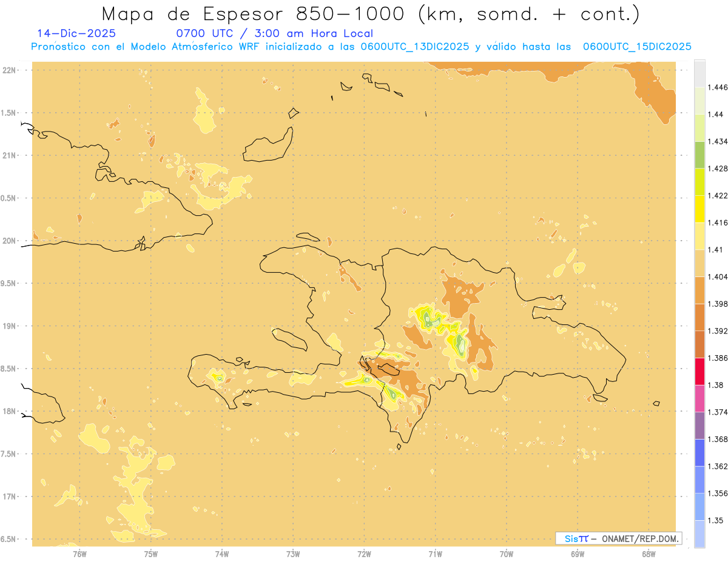Click the 68W longitude axis label

coord(649,554)
